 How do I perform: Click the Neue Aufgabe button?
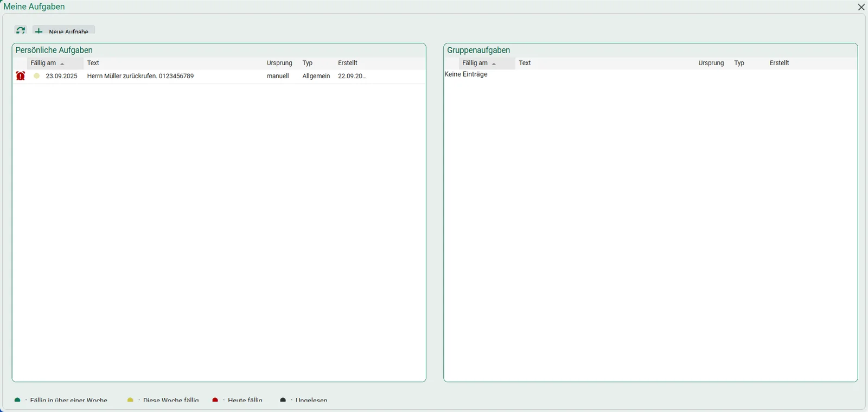coord(63,30)
